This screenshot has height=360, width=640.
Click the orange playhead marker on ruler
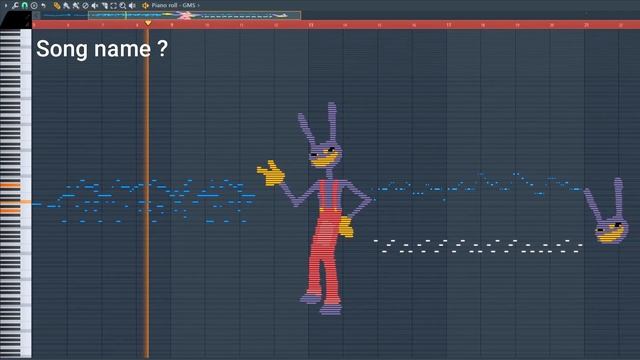point(148,23)
